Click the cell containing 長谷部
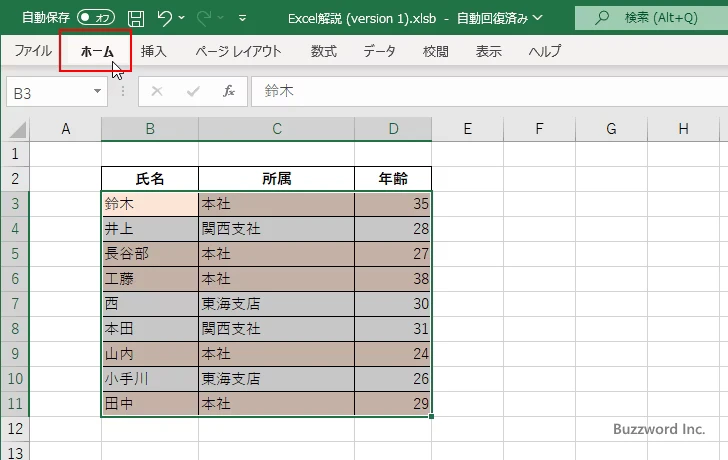 [x=150, y=254]
